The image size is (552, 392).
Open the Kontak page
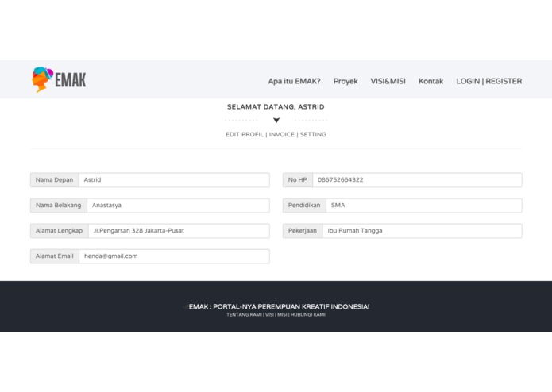coord(430,81)
